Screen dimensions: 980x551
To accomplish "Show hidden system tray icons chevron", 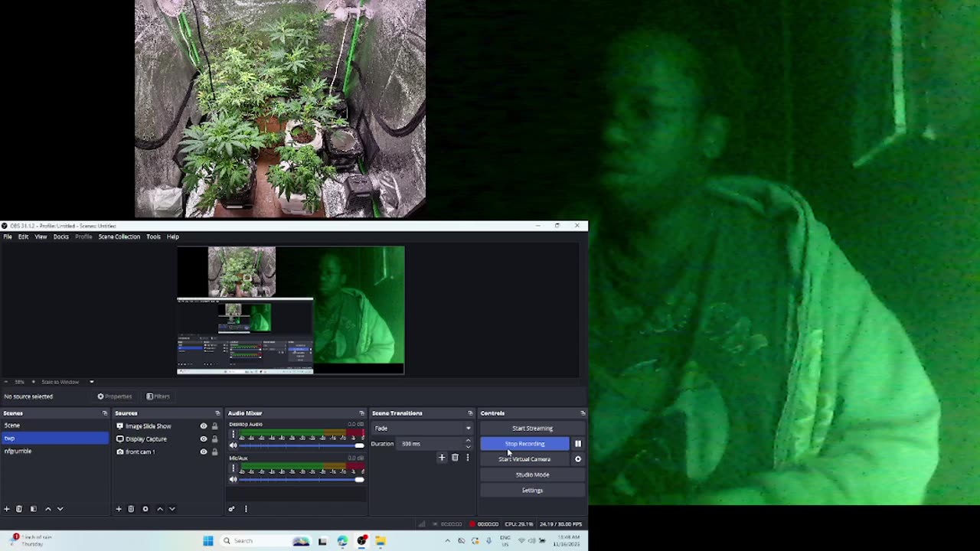I will click(x=448, y=541).
